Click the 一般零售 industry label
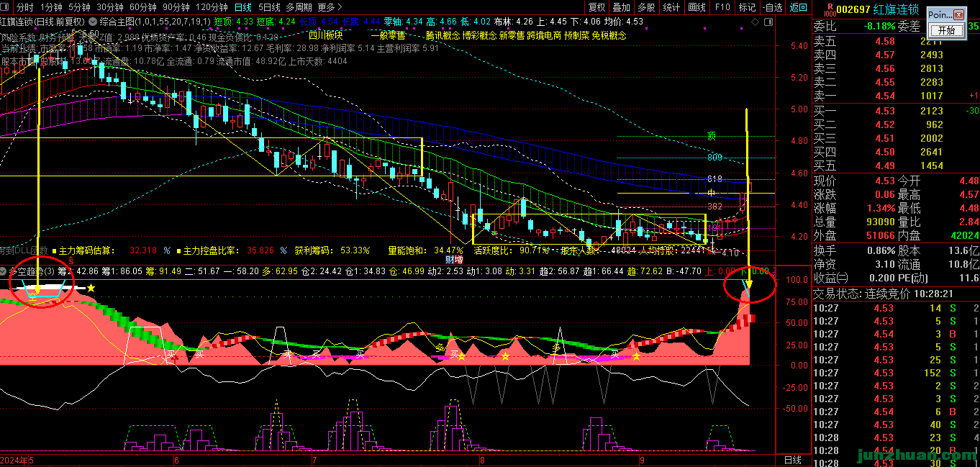The height and width of the screenshot is (467, 980). pos(387,35)
